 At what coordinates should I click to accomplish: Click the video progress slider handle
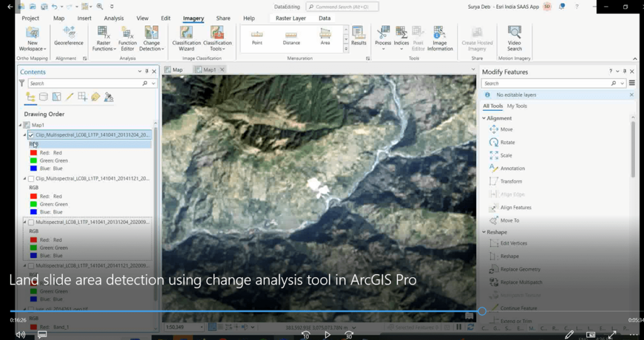click(x=482, y=311)
